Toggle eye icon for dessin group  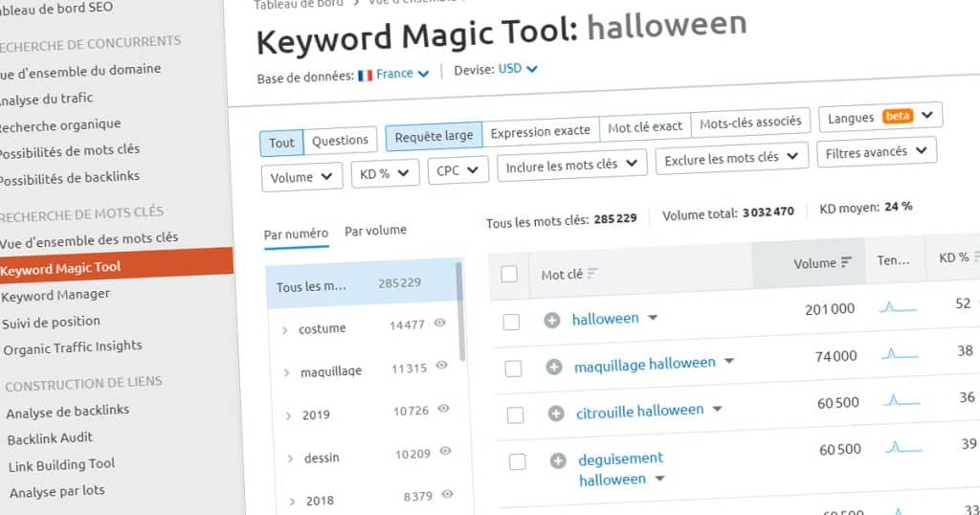(x=446, y=451)
